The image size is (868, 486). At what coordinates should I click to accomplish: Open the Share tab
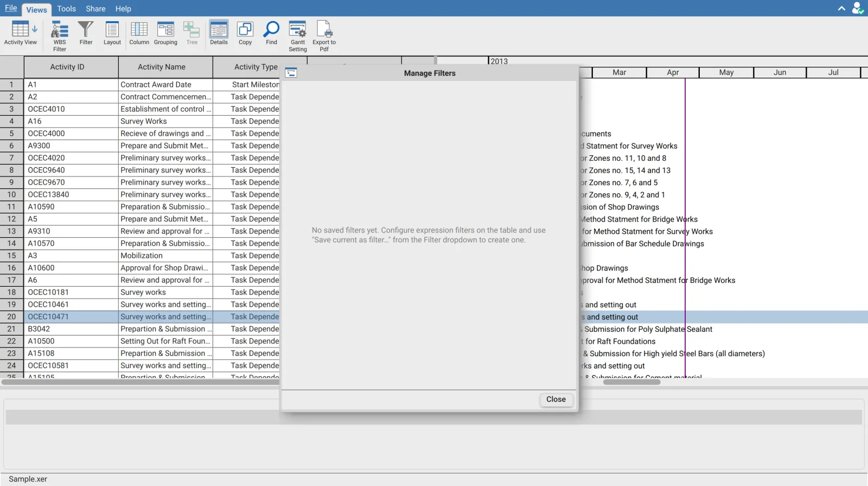[x=95, y=9]
